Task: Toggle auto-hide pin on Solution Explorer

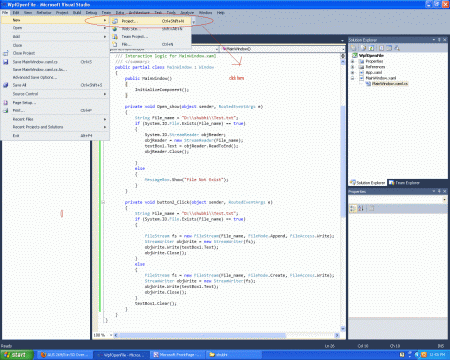Action: click(439, 40)
